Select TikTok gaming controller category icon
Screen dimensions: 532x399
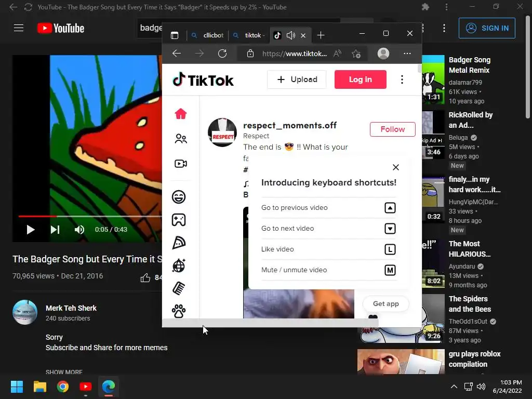(179, 220)
